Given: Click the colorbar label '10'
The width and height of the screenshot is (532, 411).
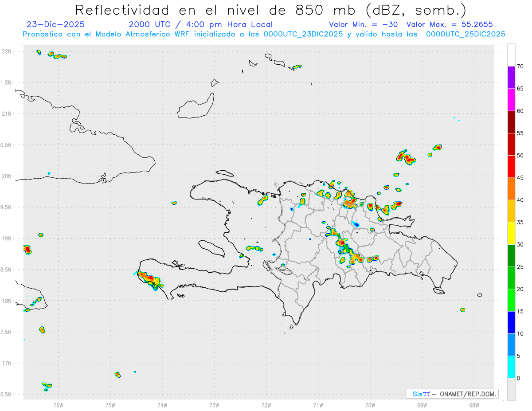Looking at the screenshot, I should [x=520, y=334].
